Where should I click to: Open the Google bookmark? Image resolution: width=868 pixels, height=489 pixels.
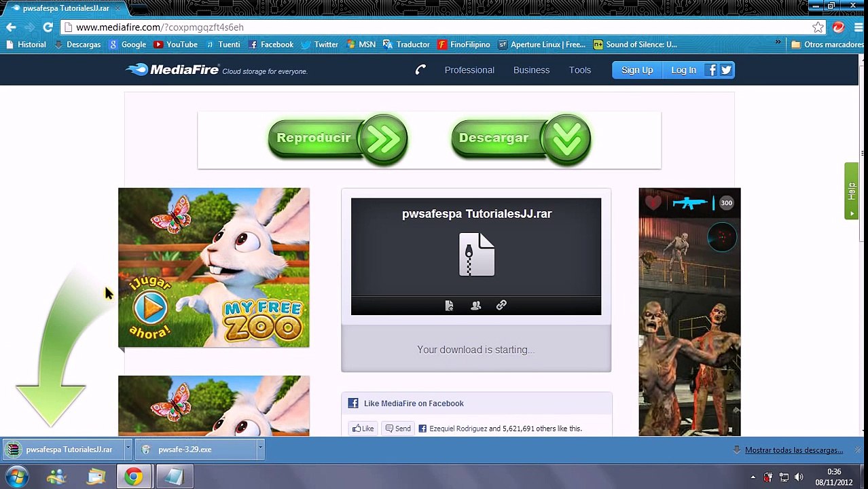(127, 44)
